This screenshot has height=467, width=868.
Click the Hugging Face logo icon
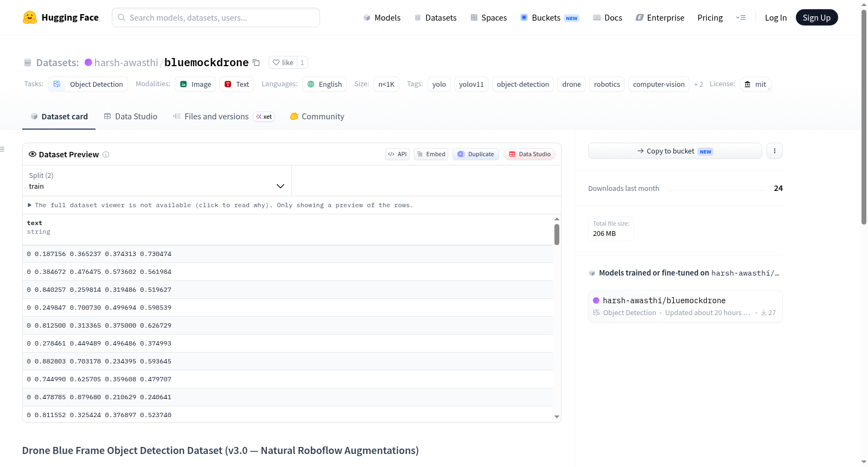pyautogui.click(x=30, y=17)
